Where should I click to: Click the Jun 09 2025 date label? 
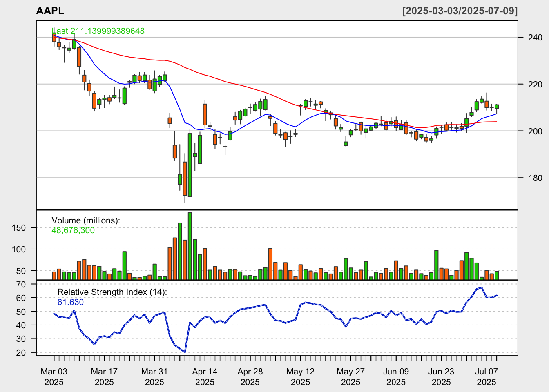pos(396,377)
